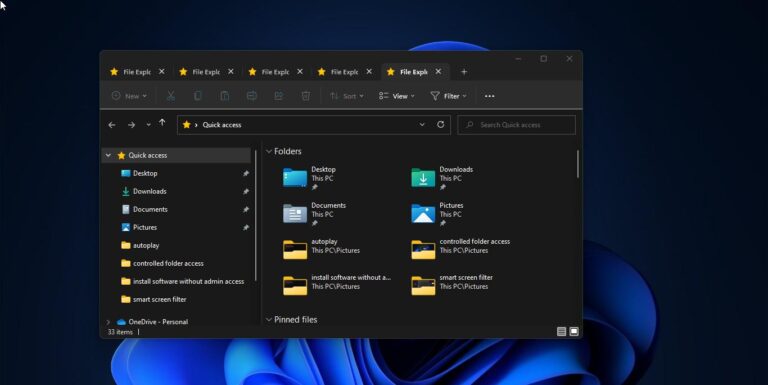
Task: Click the main pane vertical scrollbar
Action: 578,164
